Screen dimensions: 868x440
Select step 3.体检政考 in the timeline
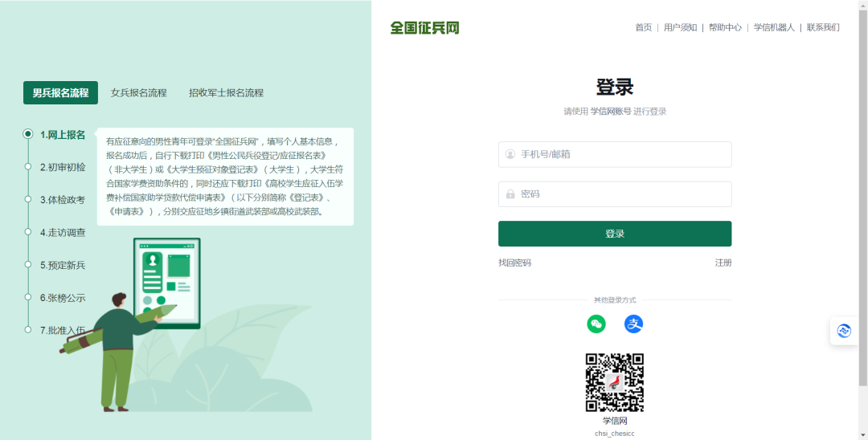[63, 200]
